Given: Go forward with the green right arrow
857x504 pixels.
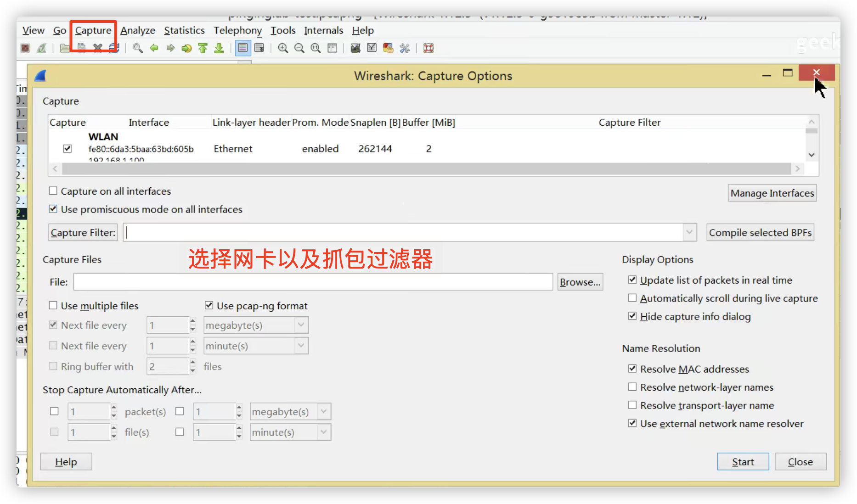Looking at the screenshot, I should pos(170,48).
